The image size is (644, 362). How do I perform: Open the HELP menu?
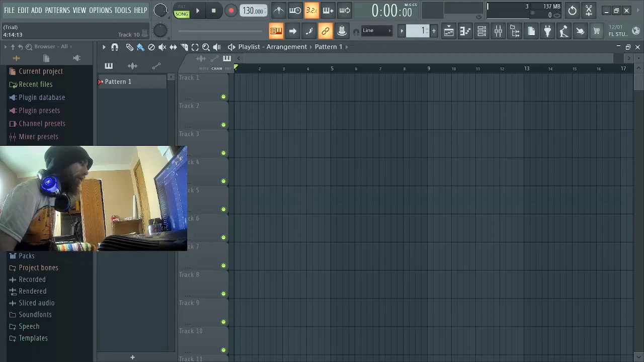140,10
